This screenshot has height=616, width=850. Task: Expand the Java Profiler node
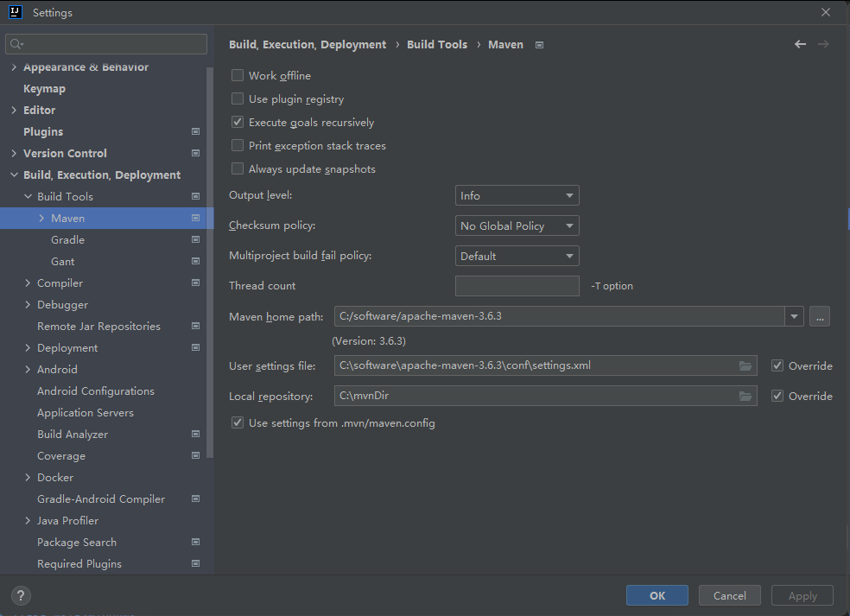tap(28, 521)
